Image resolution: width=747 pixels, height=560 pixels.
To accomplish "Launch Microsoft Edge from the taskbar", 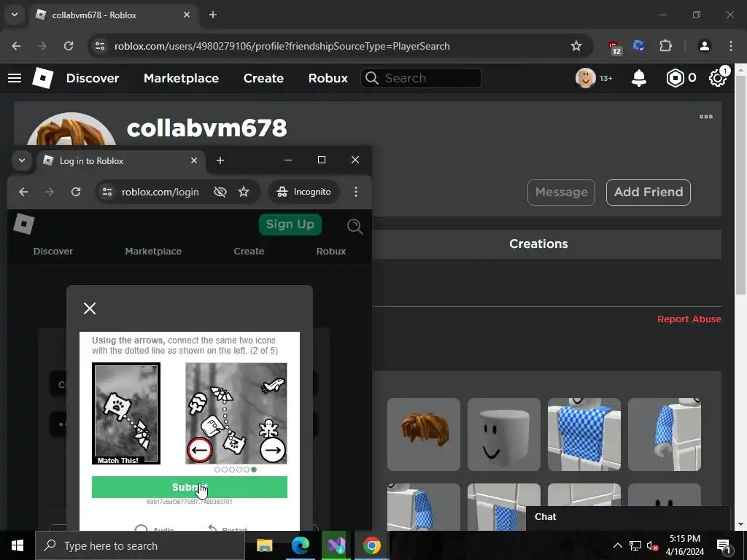I will pos(300,545).
